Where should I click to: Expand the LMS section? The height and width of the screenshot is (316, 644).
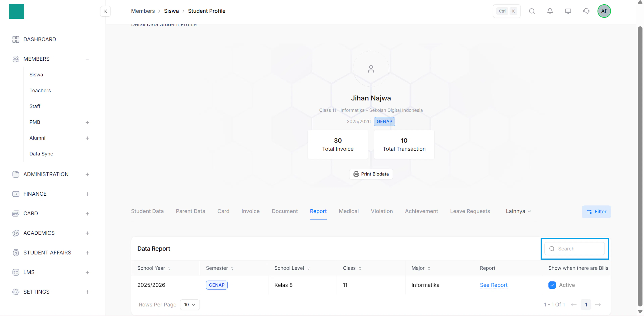coord(87,272)
